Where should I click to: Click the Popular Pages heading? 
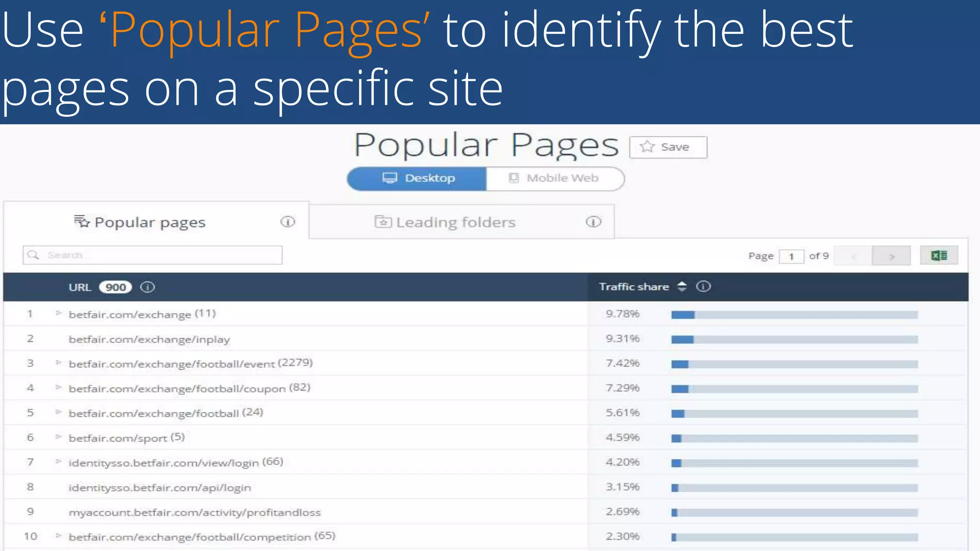[486, 145]
